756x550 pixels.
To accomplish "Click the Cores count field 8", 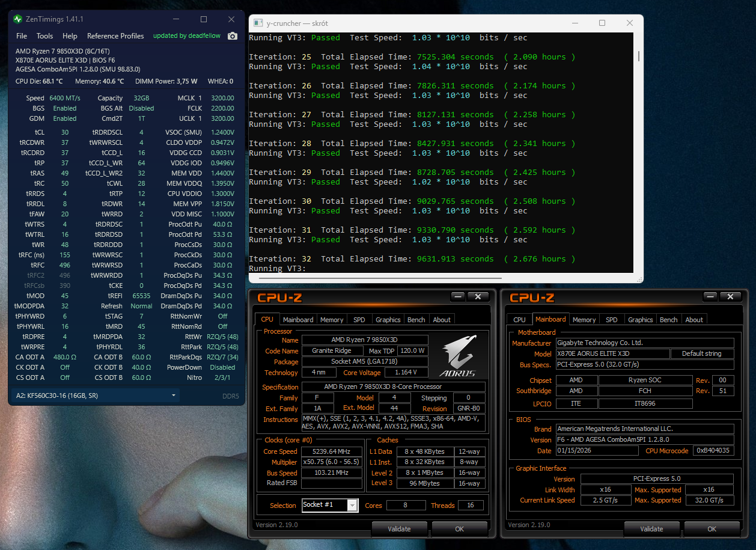I will pyautogui.click(x=405, y=505).
